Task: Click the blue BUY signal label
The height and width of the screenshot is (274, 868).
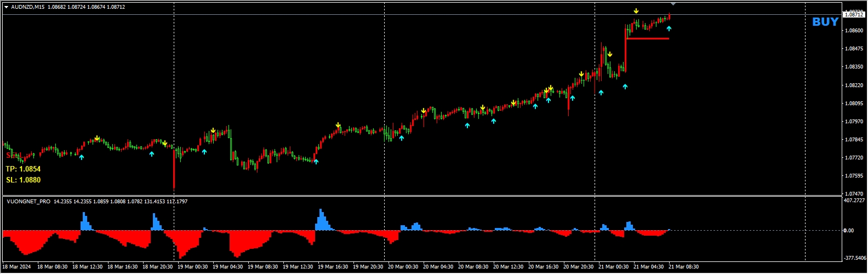Action: click(825, 22)
